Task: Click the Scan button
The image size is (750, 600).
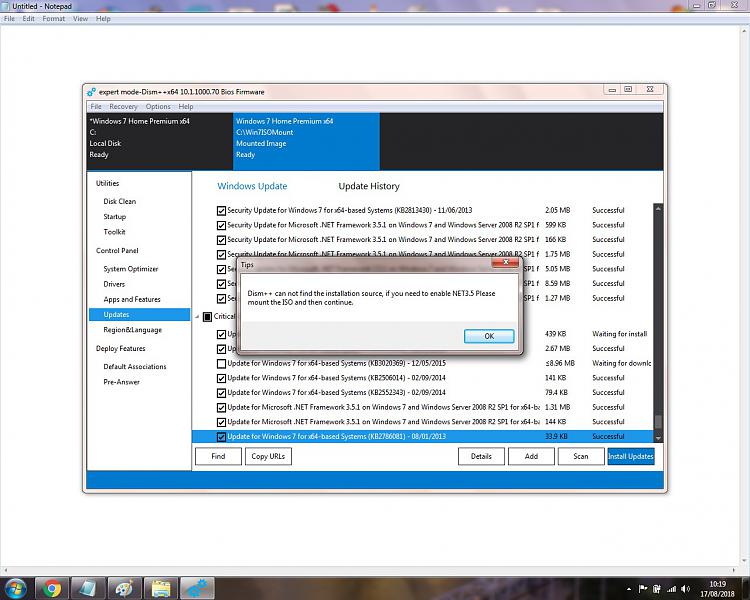Action: (581, 456)
